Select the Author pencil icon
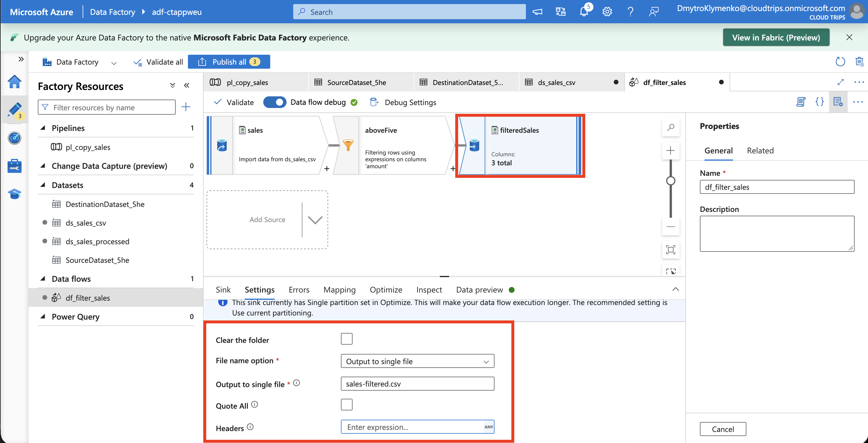The width and height of the screenshot is (868, 443). click(15, 110)
